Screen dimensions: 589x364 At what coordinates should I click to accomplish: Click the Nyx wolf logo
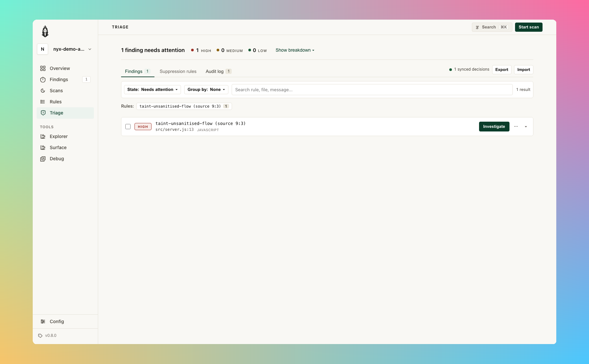[x=45, y=31]
